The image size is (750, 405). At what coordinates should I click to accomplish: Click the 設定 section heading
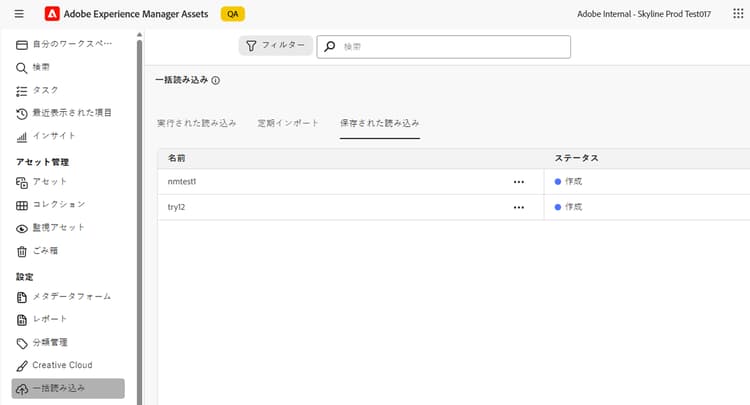pyautogui.click(x=25, y=277)
